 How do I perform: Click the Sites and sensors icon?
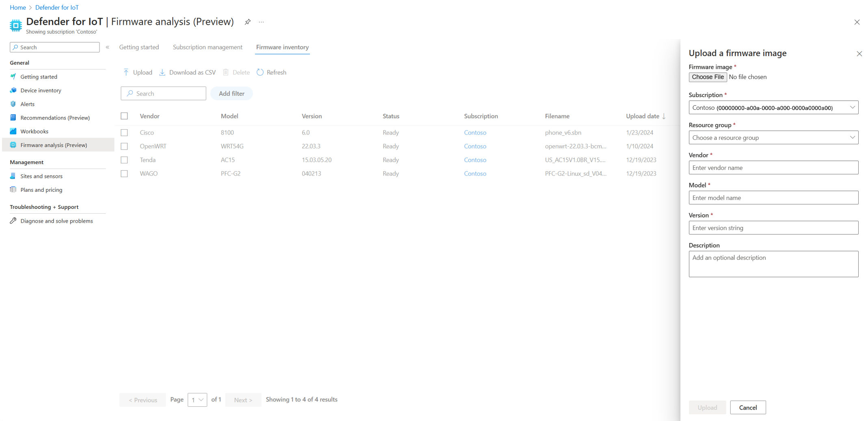tap(13, 176)
